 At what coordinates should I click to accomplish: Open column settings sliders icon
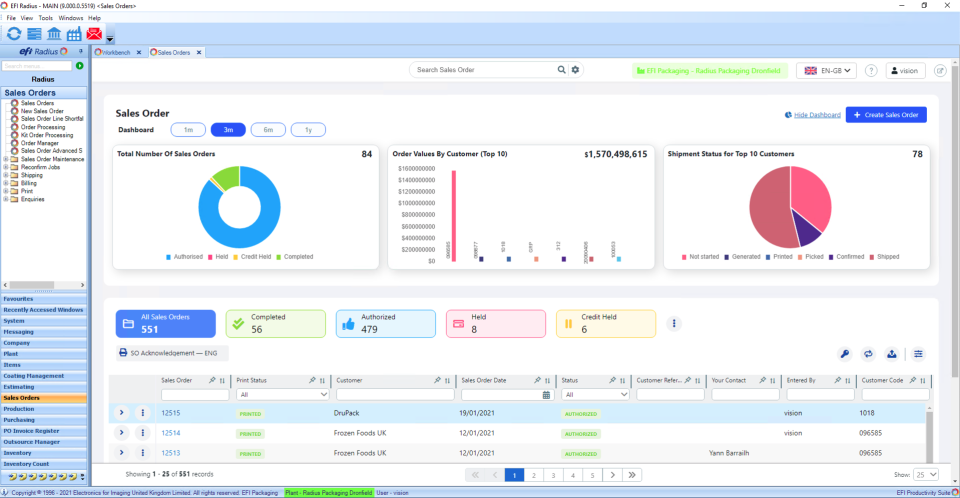click(918, 354)
